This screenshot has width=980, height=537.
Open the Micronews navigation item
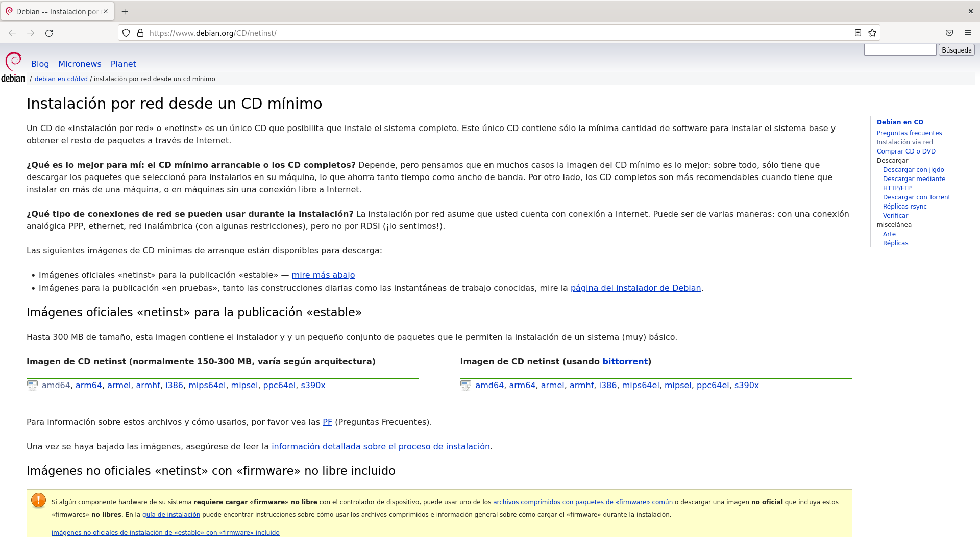click(80, 64)
